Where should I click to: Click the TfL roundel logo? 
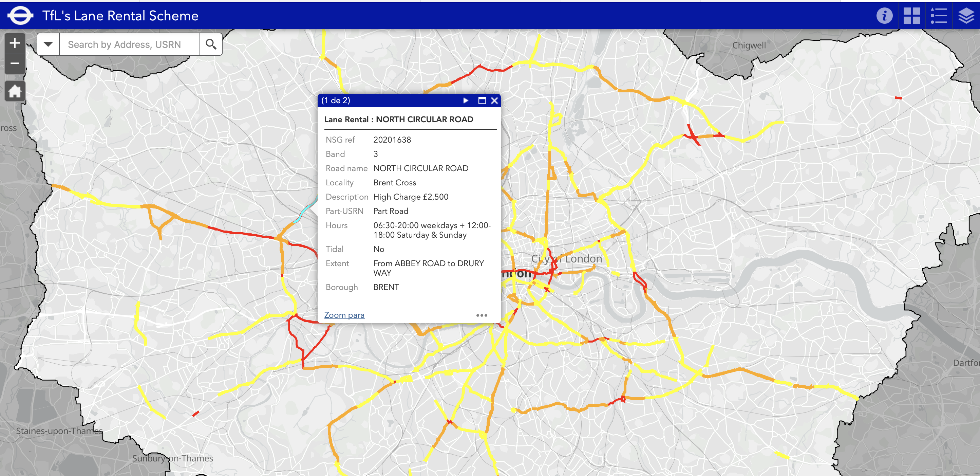pyautogui.click(x=20, y=16)
